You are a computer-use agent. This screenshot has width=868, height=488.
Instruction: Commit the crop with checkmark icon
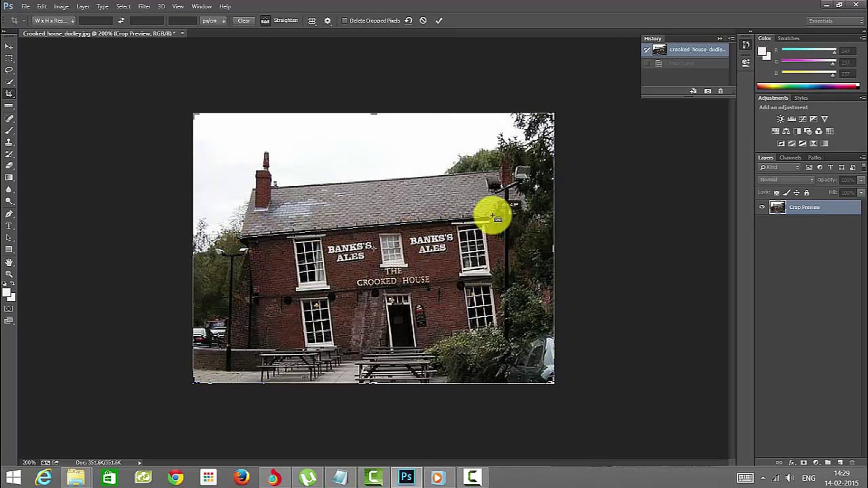click(439, 21)
